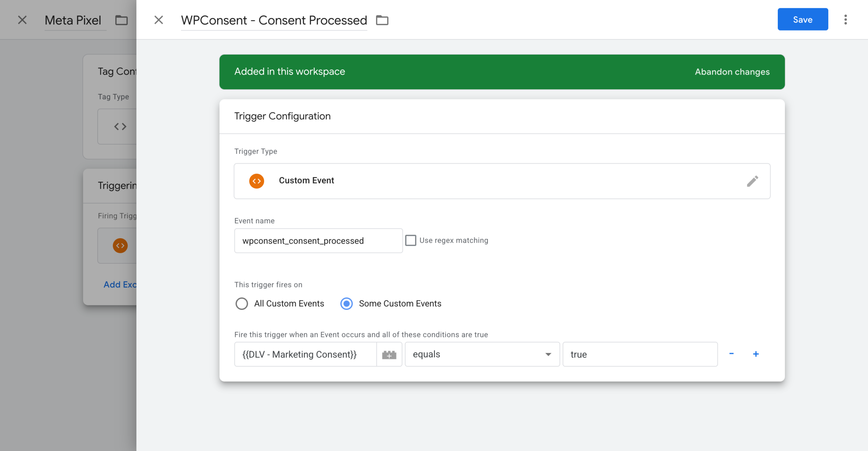Close the Meta Pixel tag panel
This screenshot has width=868, height=451.
tap(22, 20)
